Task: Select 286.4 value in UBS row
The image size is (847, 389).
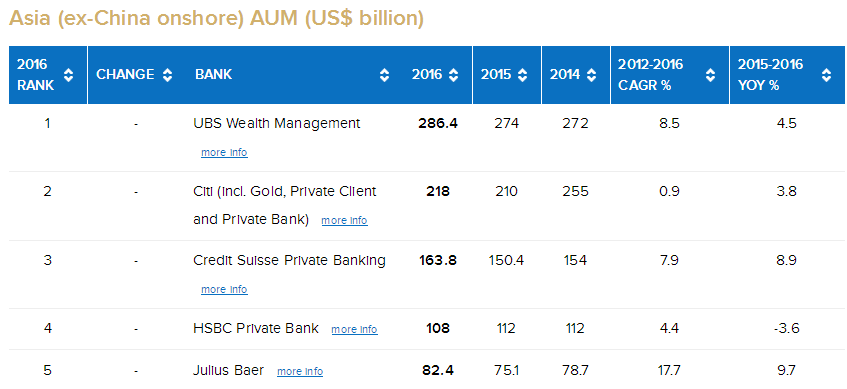Action: (438, 123)
